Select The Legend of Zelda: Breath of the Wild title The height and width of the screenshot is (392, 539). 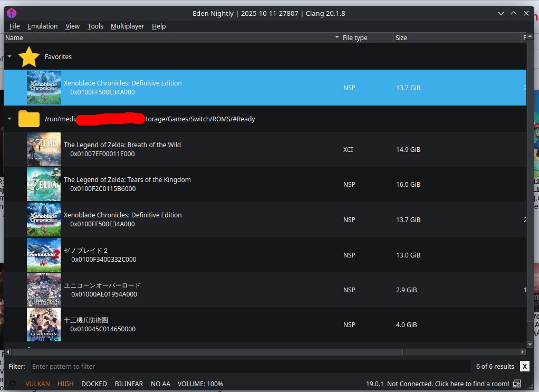122,145
